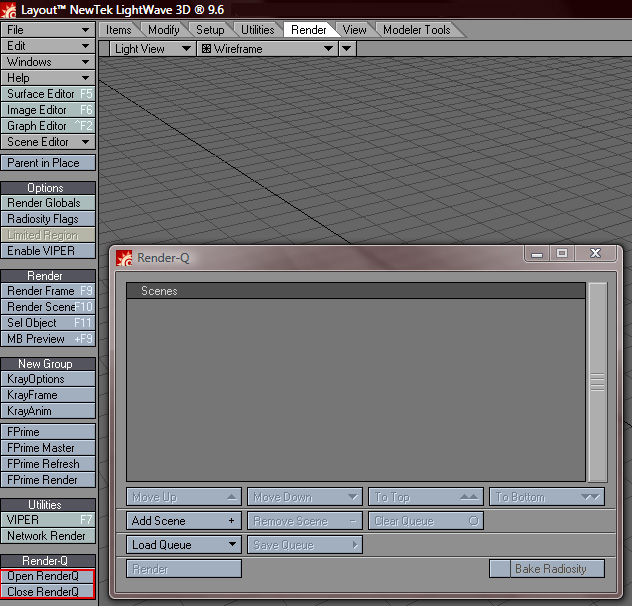
Task: Click Render Scene
Action: click(48, 307)
